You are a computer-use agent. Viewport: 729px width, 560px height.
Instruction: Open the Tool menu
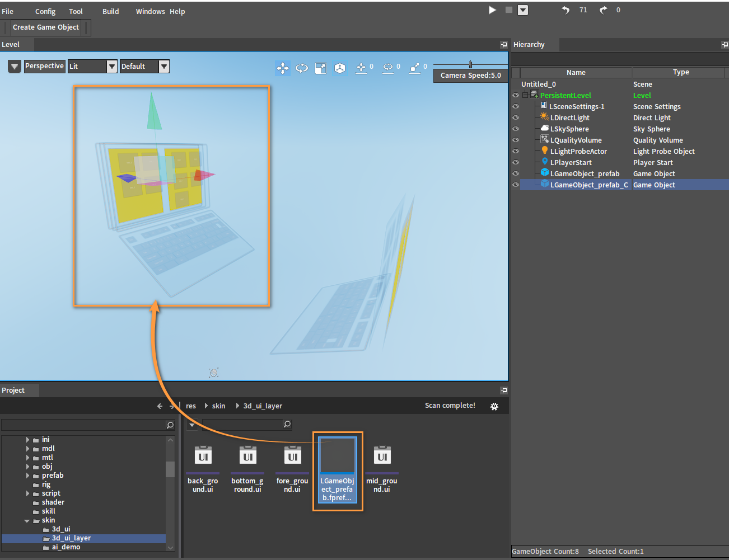tap(76, 11)
